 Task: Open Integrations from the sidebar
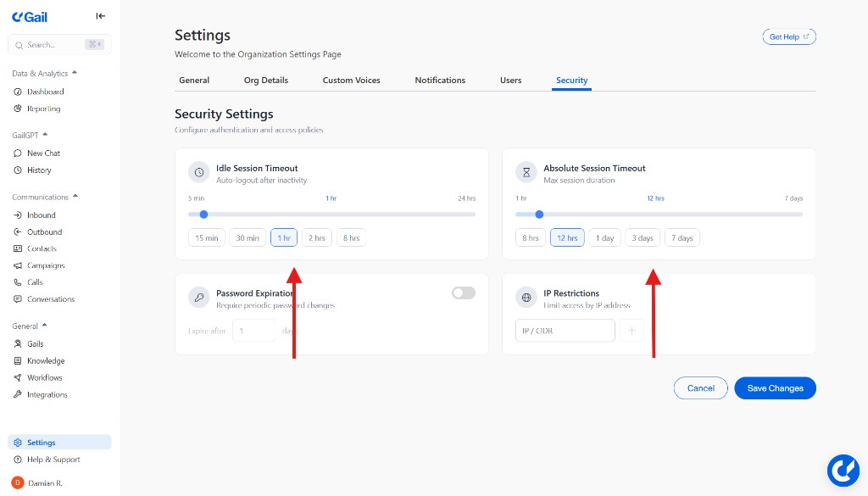tap(47, 394)
